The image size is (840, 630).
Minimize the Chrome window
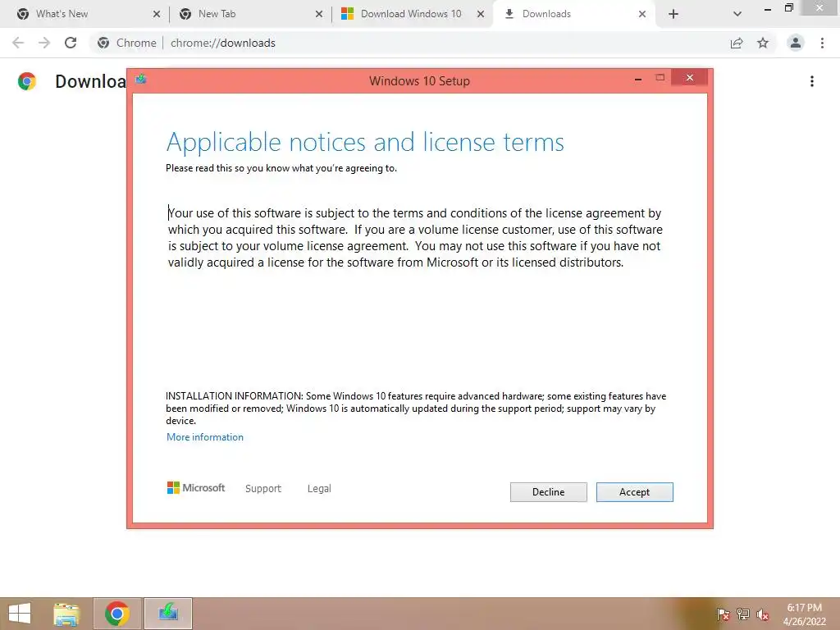[x=768, y=8]
